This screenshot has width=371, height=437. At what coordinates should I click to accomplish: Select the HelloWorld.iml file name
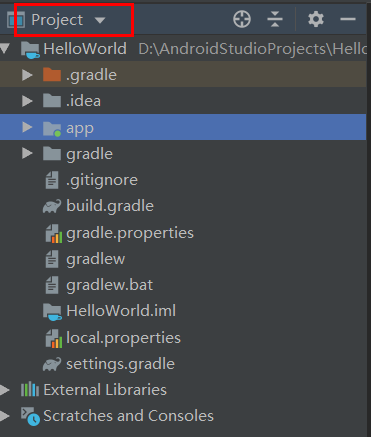point(121,311)
